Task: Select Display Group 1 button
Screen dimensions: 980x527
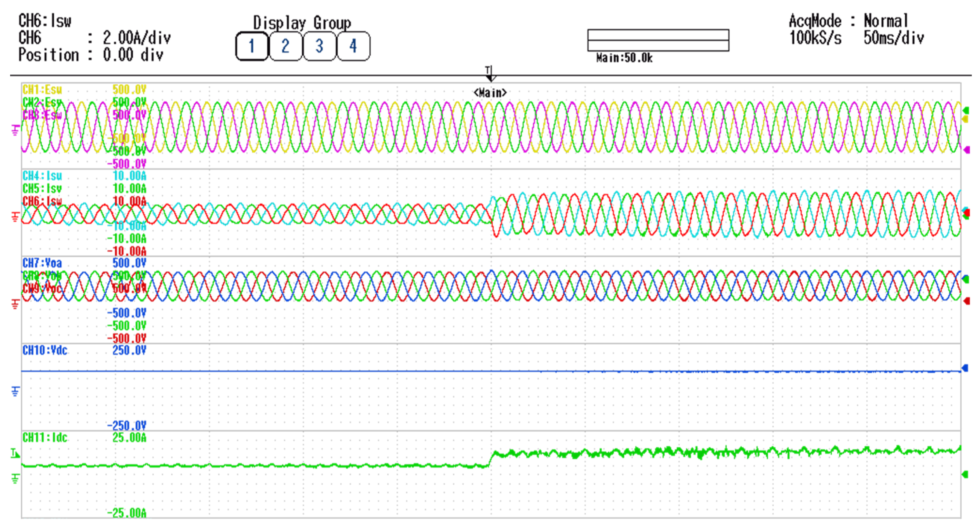Action: 251,46
